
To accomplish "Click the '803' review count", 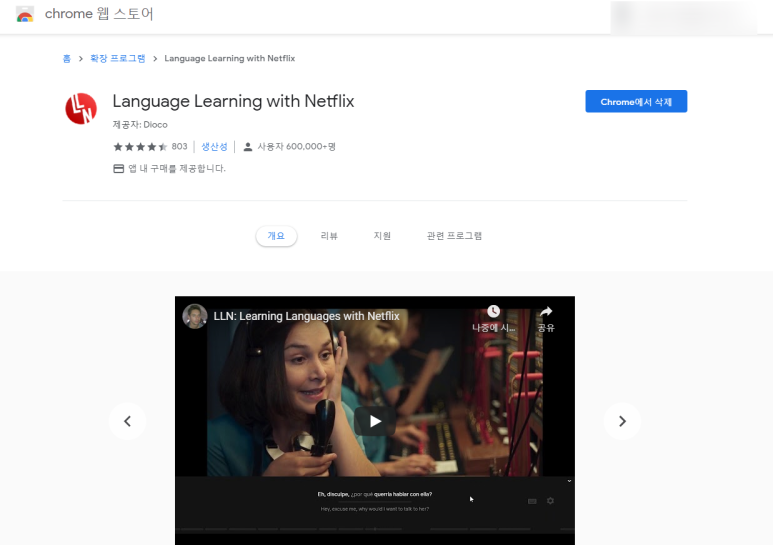I will (x=179, y=146).
